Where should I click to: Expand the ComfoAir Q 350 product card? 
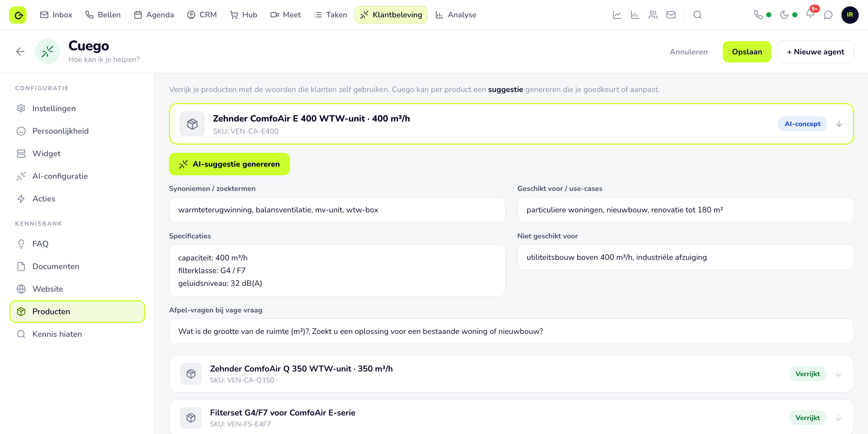tap(838, 374)
